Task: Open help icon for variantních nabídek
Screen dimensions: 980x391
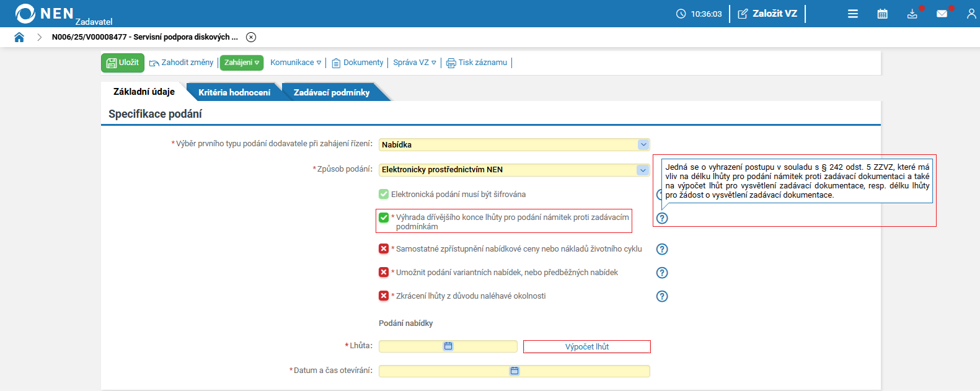Action: click(x=662, y=273)
